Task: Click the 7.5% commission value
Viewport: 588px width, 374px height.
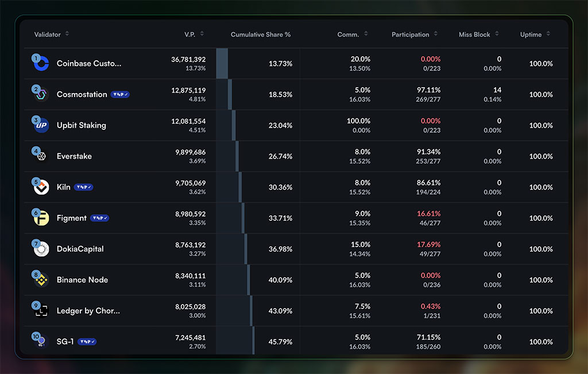Action: (362, 306)
